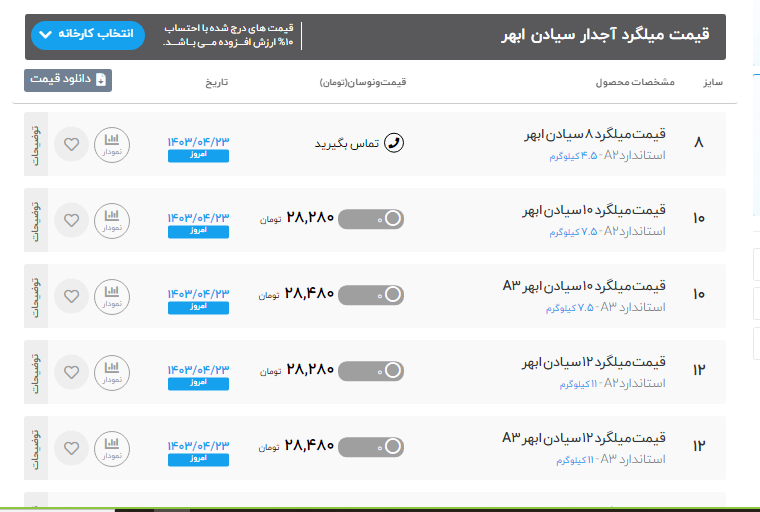Image resolution: width=760 pixels, height=512 pixels.
Task: Click the سایز column header
Action: pos(713,81)
